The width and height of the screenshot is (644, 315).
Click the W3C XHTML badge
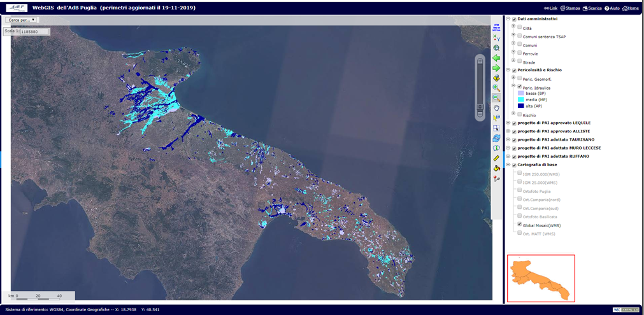[x=625, y=310]
